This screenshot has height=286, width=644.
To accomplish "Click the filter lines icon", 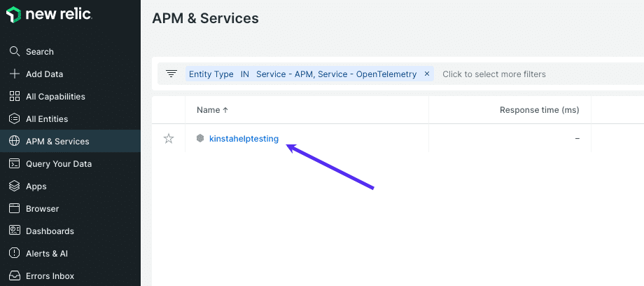I will tap(171, 74).
